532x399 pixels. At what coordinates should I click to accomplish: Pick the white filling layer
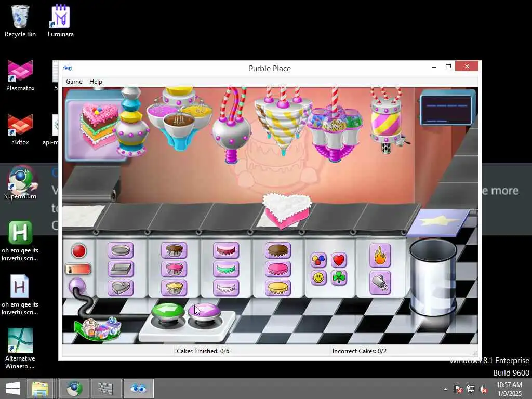coord(226,288)
